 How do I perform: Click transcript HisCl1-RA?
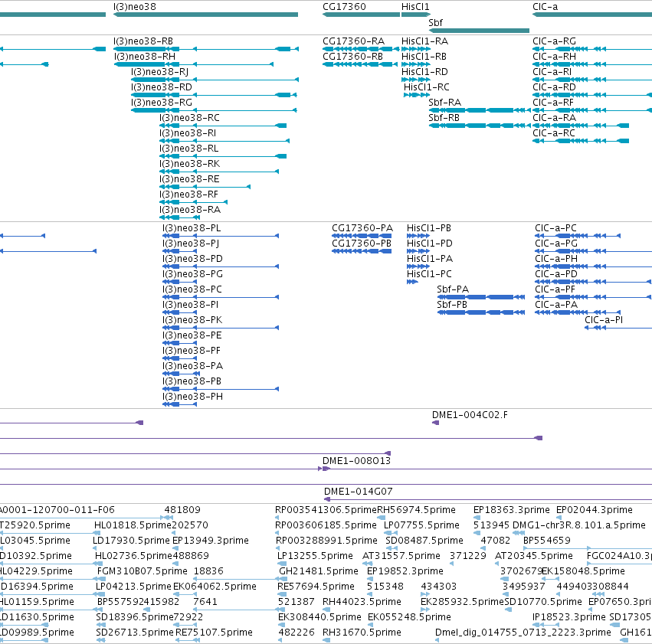416,49
